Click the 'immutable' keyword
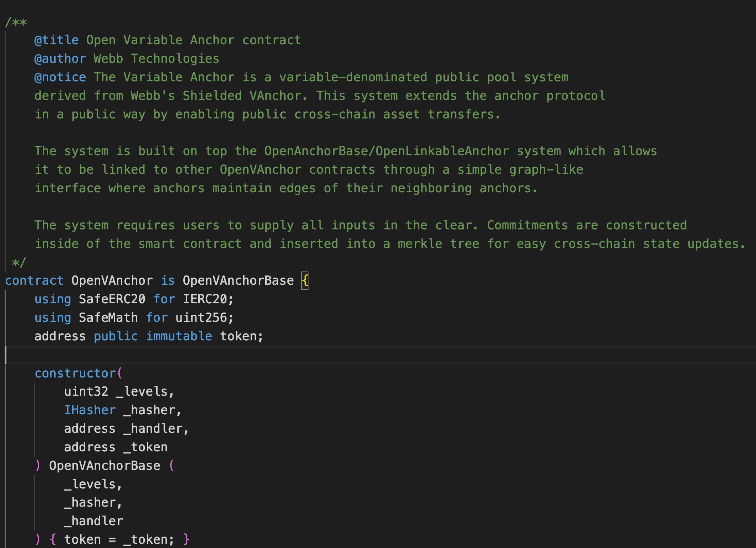The width and height of the screenshot is (756, 548). click(x=179, y=336)
